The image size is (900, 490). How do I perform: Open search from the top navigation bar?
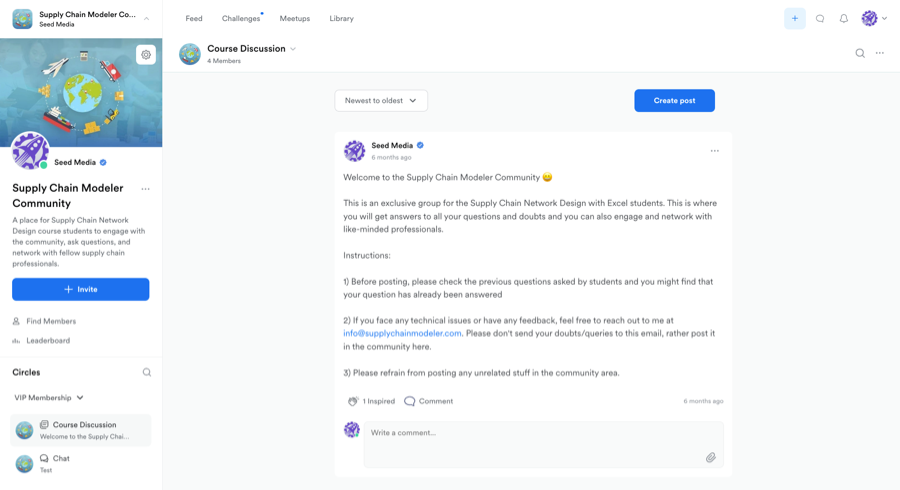coord(820,18)
